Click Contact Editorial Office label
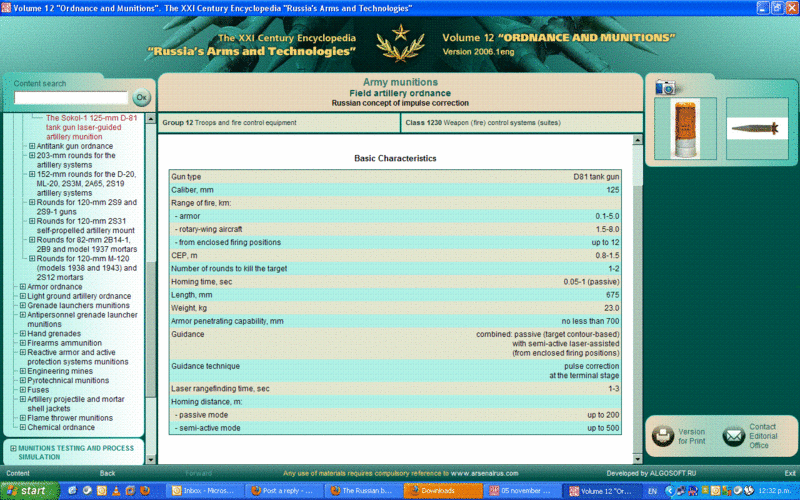 [763, 436]
